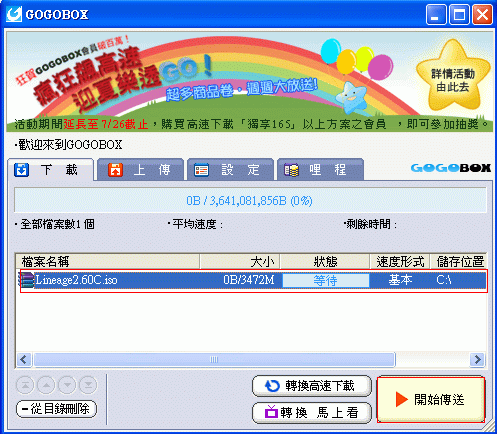Switch to the 哩程 mileage tab
This screenshot has height=434, width=497.
click(320, 170)
